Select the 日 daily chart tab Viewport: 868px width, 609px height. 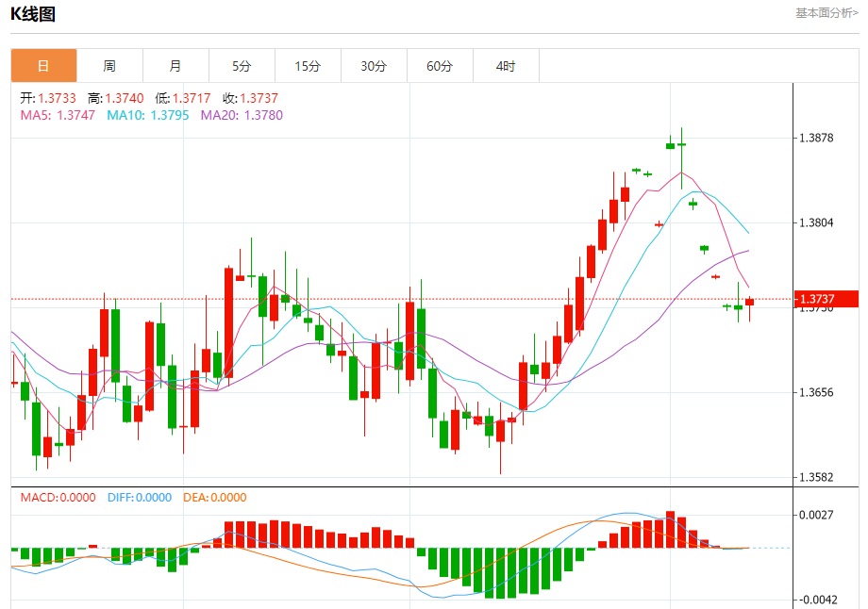click(x=43, y=66)
